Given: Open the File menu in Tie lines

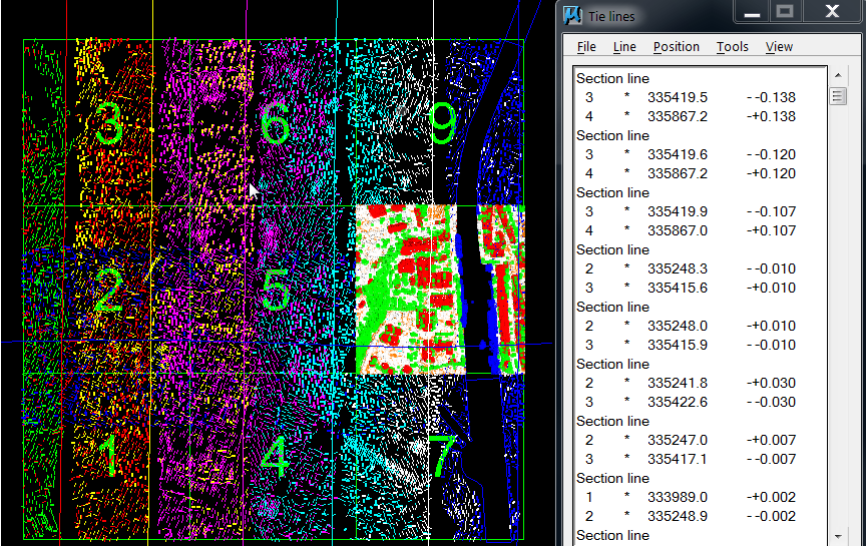Looking at the screenshot, I should click(x=586, y=47).
